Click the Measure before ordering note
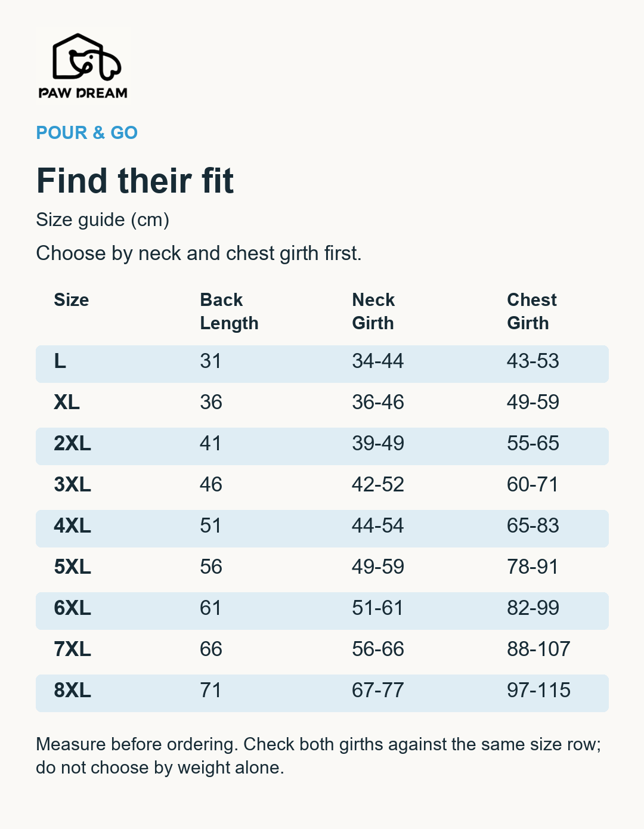 point(318,756)
